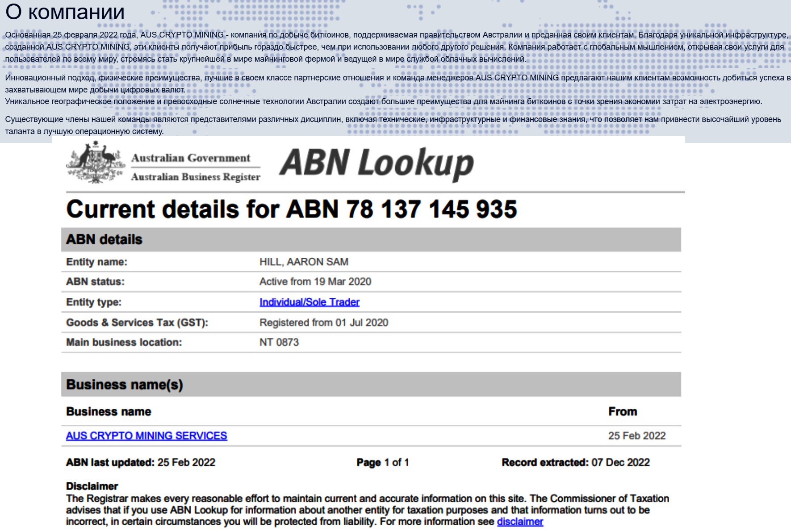Click the 'Business name(s)' section header
791x532 pixels.
click(371, 385)
